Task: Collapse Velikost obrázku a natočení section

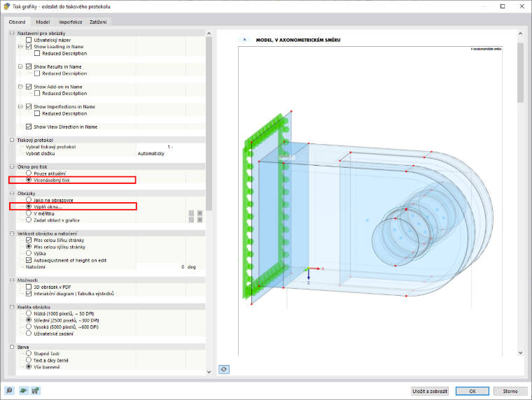Action: click(12, 234)
